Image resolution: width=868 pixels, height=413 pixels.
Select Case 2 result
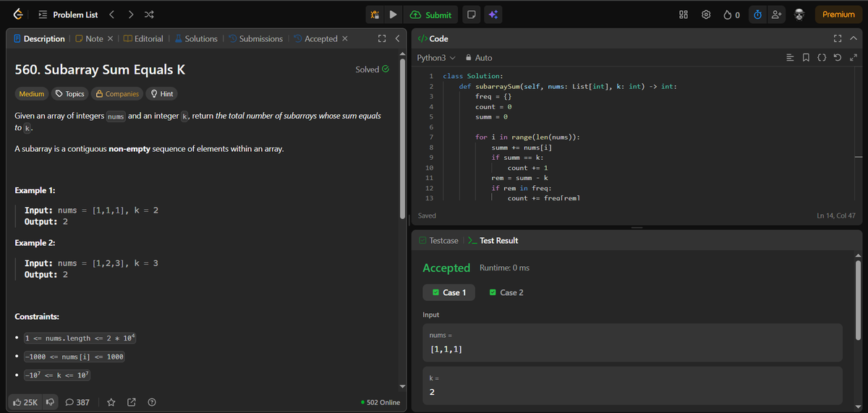pyautogui.click(x=506, y=292)
